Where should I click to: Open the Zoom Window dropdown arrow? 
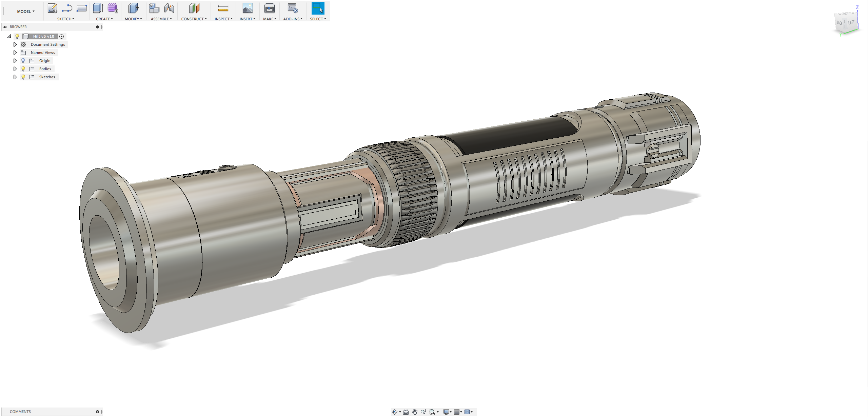click(438, 412)
